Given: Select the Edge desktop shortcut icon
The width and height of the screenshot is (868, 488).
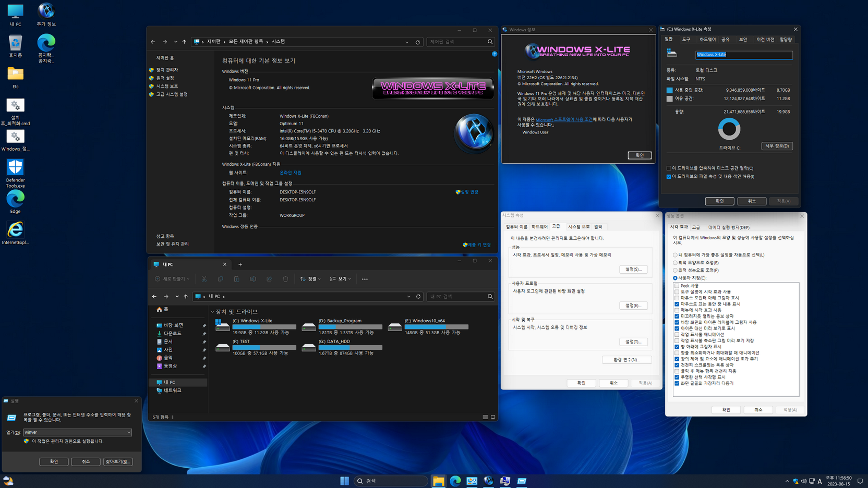Looking at the screenshot, I should [x=15, y=202].
